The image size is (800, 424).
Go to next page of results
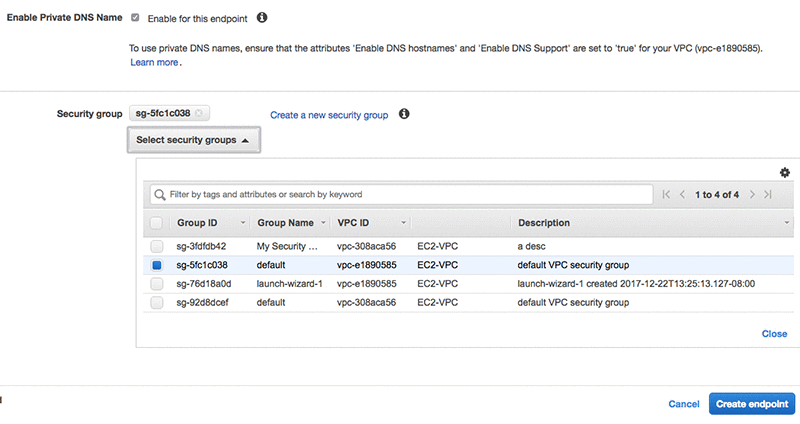click(x=752, y=194)
